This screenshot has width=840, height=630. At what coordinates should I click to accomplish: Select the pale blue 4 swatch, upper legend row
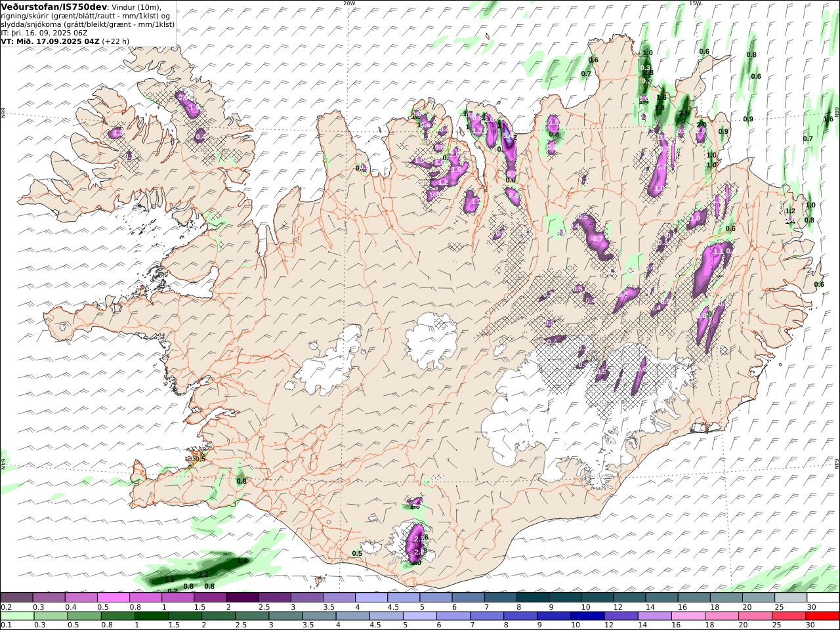pos(371,597)
